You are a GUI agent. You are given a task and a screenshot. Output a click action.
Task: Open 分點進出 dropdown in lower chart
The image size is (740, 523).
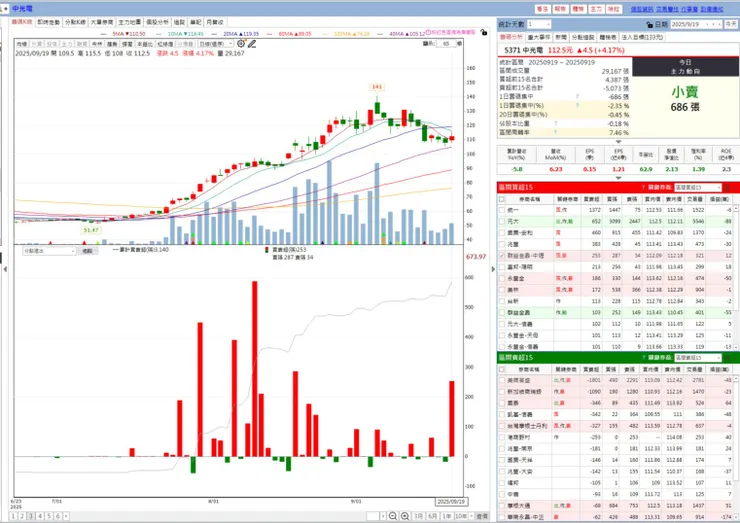[x=49, y=251]
